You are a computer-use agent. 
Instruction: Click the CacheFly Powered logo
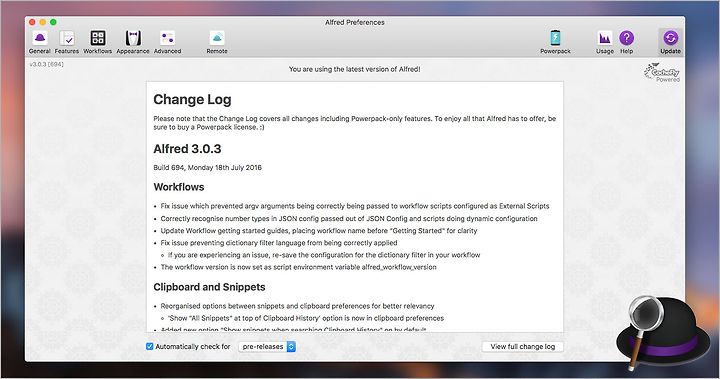click(662, 73)
